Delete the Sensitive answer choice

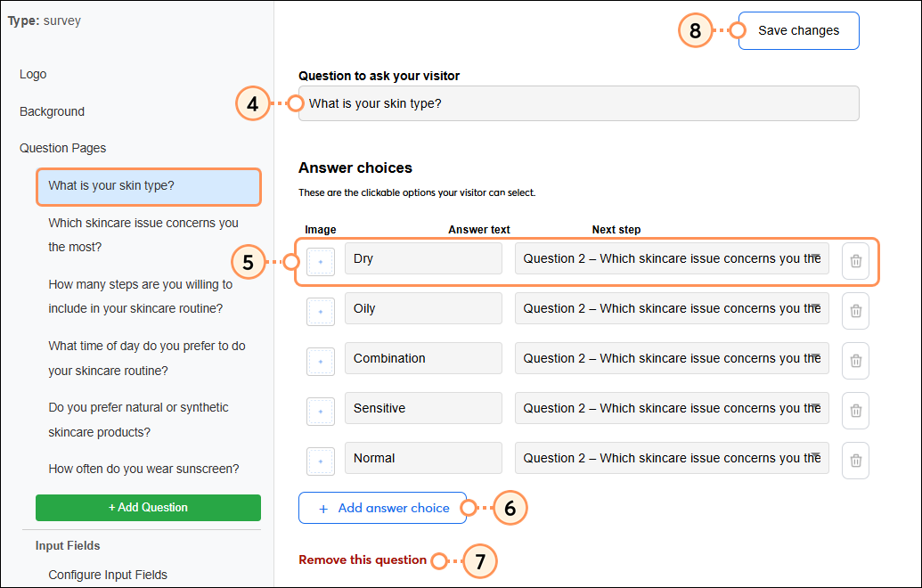tap(855, 411)
